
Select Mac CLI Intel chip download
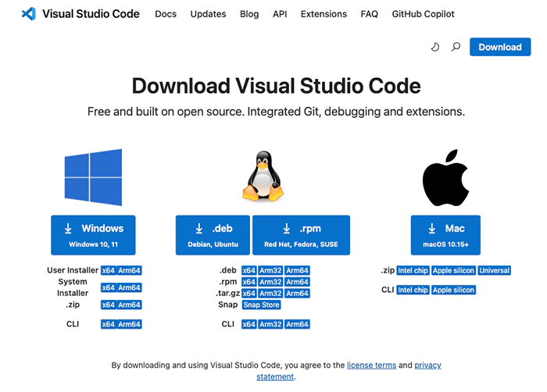[413, 290]
